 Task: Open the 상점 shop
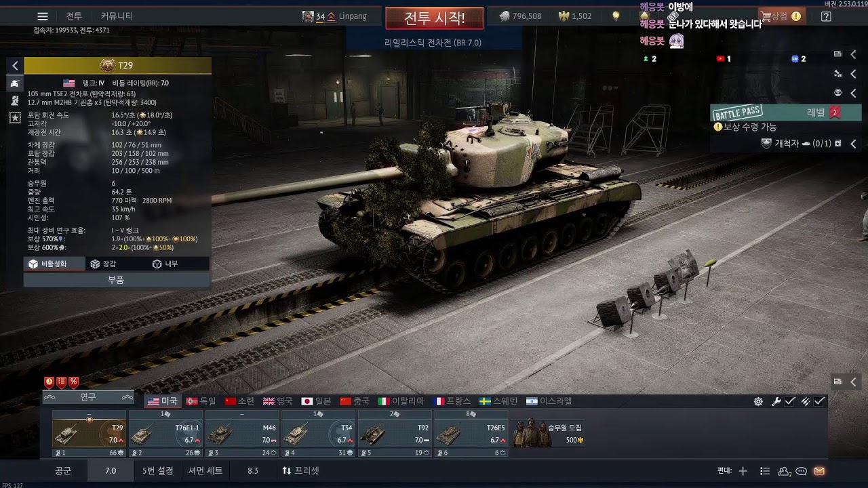click(781, 16)
